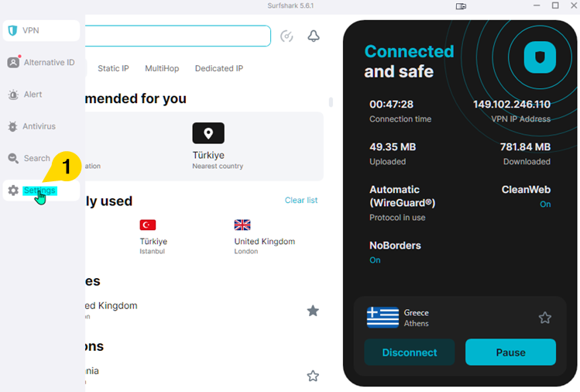Click the Alert siren icon
The height and width of the screenshot is (392, 580).
[x=13, y=95]
